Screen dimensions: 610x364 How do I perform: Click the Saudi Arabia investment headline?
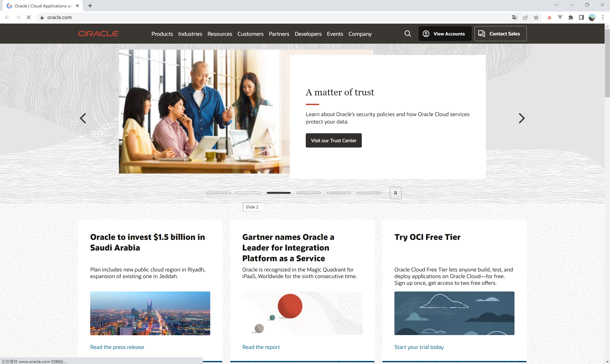[x=147, y=242]
